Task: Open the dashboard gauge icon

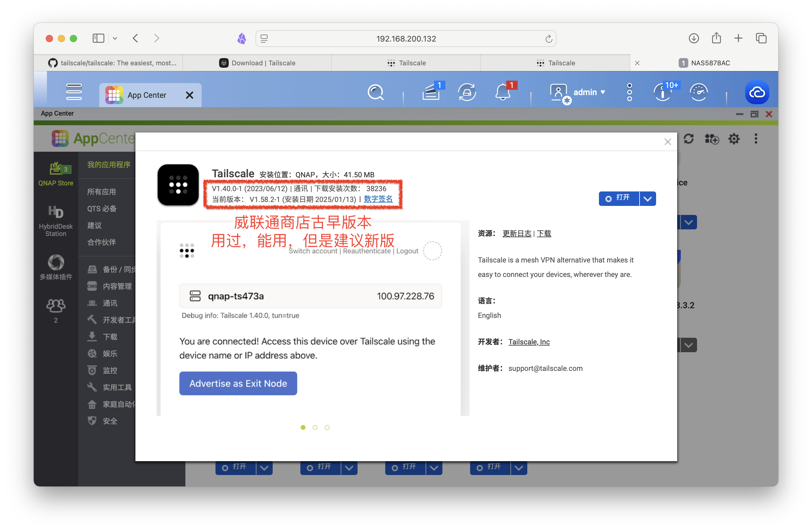Action: click(699, 92)
